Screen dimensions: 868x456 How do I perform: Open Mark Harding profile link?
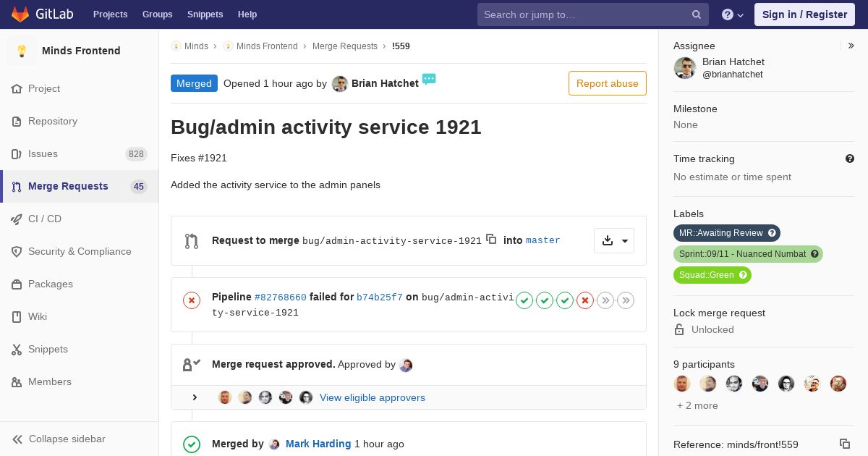(318, 444)
